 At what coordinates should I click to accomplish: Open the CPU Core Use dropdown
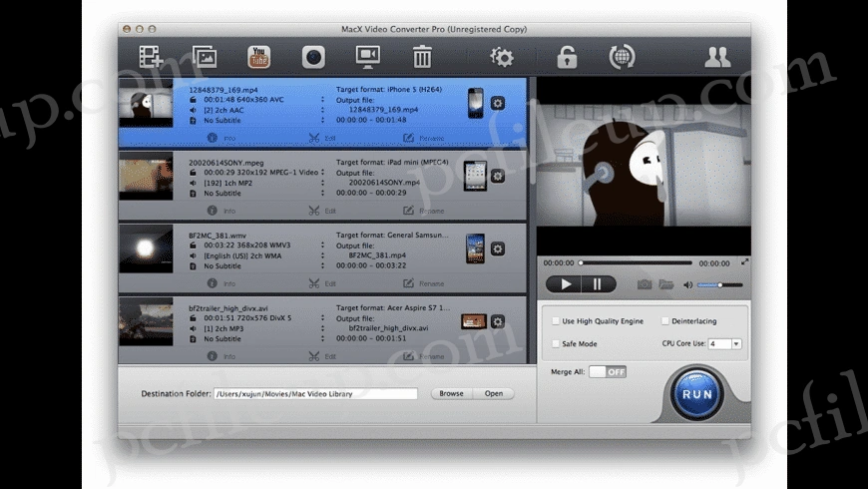(725, 343)
